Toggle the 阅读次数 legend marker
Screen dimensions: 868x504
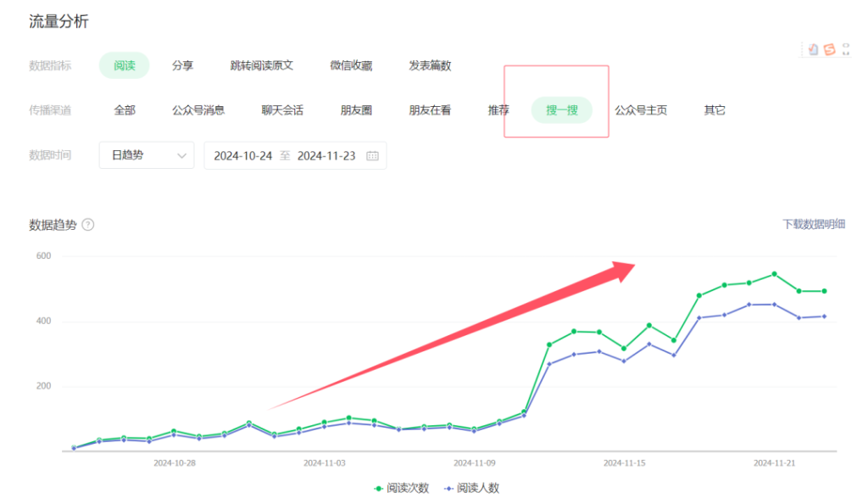[x=379, y=488]
